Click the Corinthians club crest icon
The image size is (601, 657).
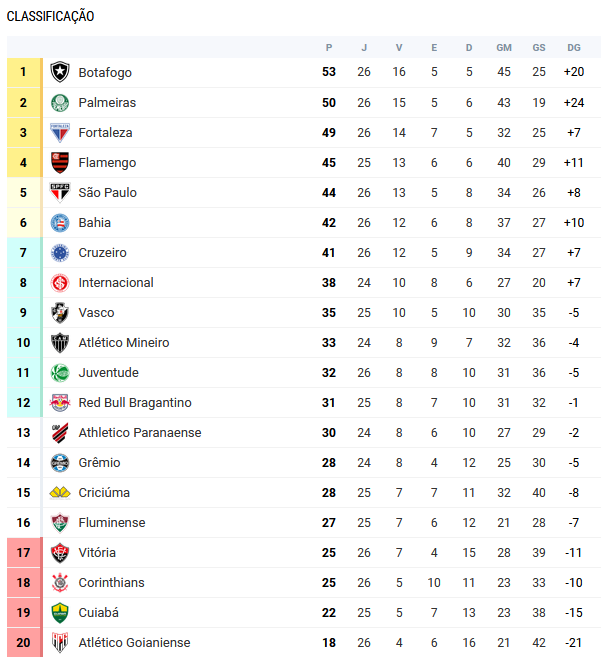60,582
